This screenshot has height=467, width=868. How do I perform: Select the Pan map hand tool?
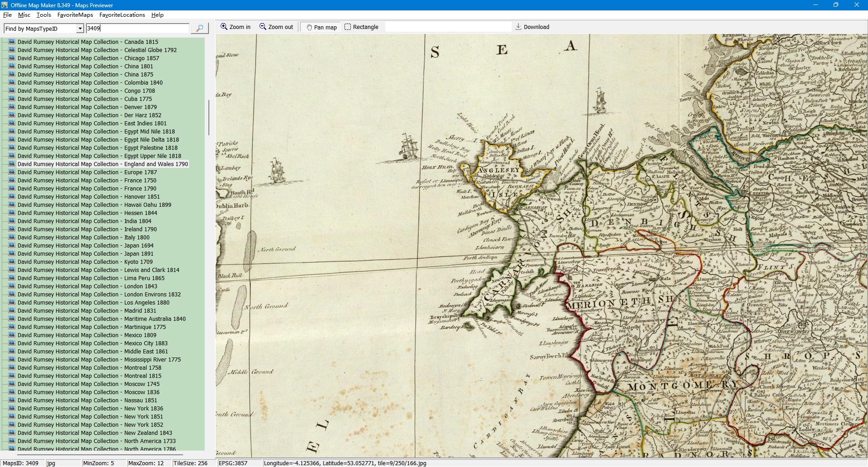pyautogui.click(x=309, y=27)
